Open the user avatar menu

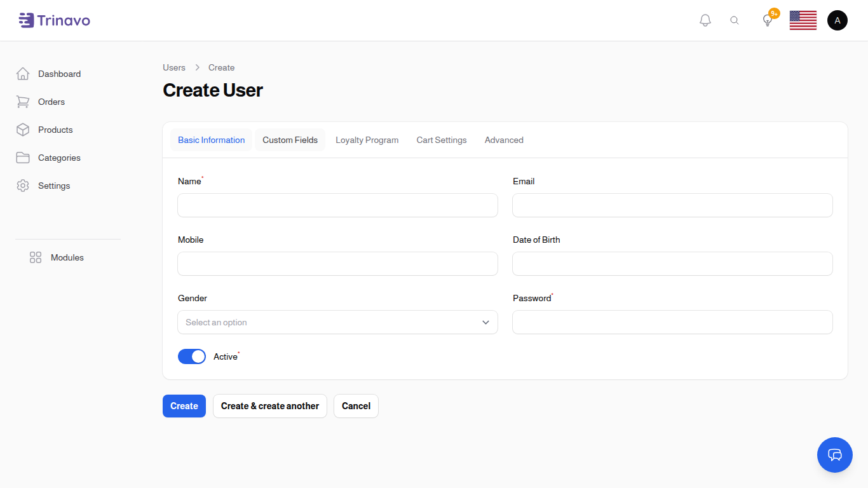(x=837, y=20)
